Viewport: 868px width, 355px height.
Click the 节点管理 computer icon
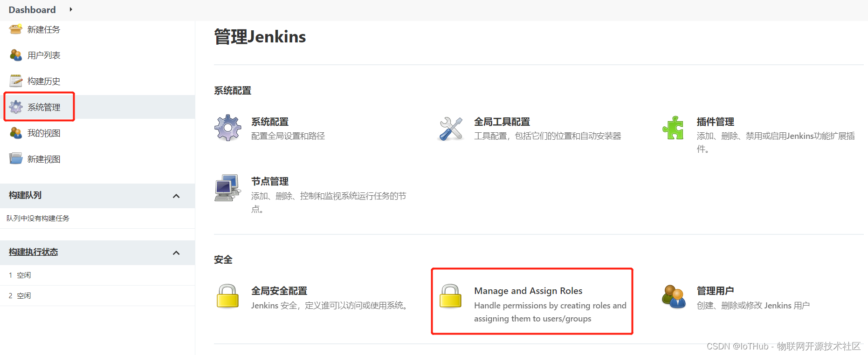coord(227,188)
